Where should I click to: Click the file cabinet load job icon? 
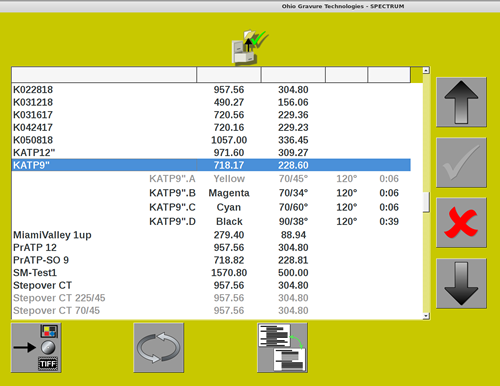pos(249,47)
